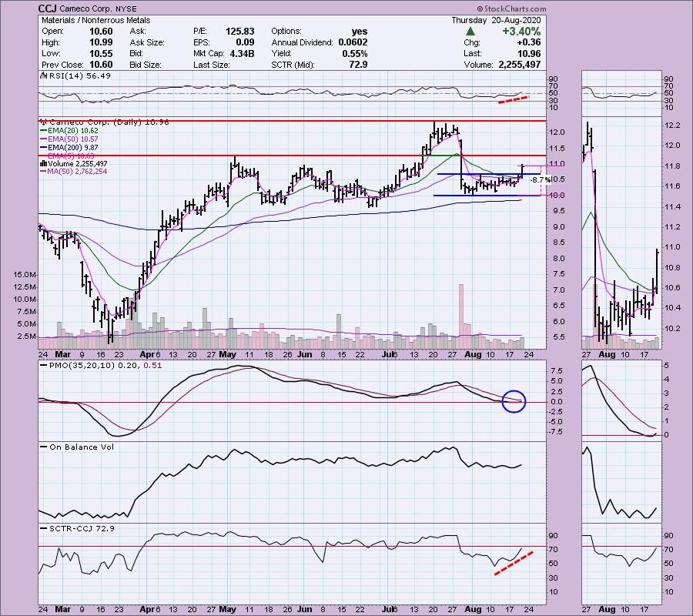
Task: Click the volume bars icon in the price legend
Action: point(44,163)
